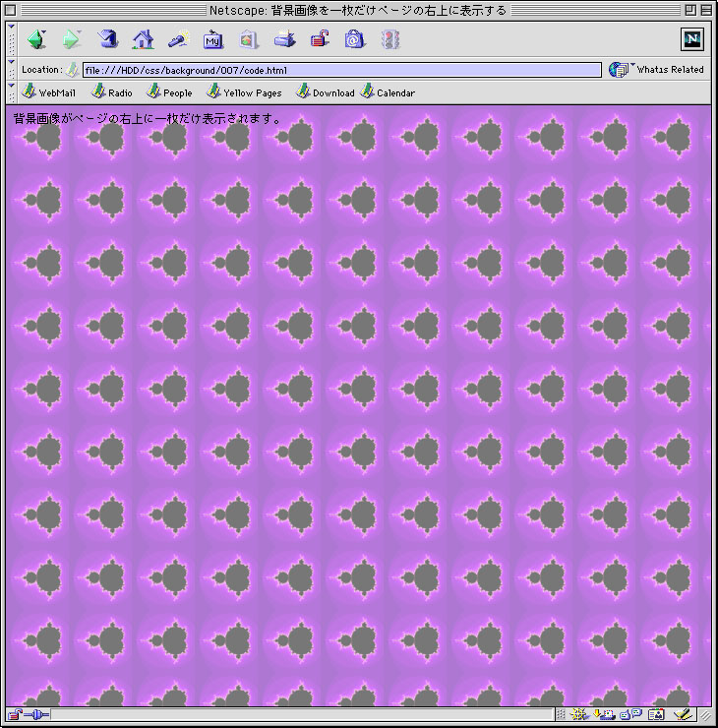Reload the current page

click(108, 40)
